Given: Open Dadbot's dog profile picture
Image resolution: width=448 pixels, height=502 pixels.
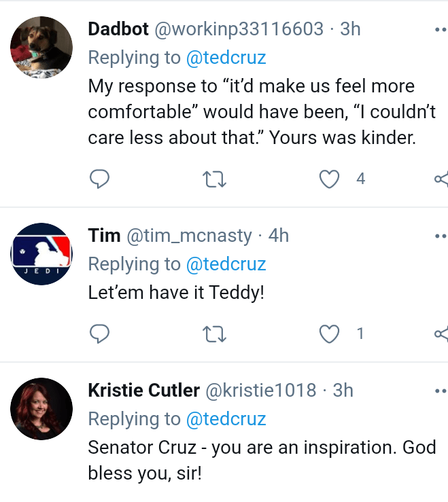Looking at the screenshot, I should 41,48.
